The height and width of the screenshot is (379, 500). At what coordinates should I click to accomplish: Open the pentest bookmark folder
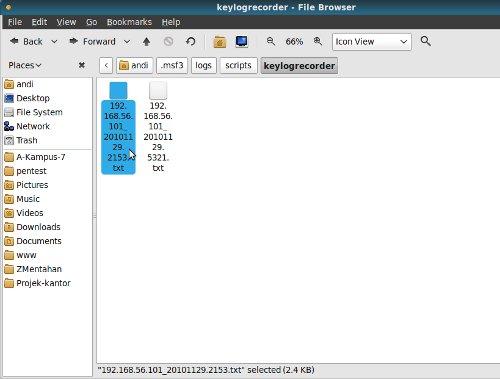pyautogui.click(x=26, y=171)
